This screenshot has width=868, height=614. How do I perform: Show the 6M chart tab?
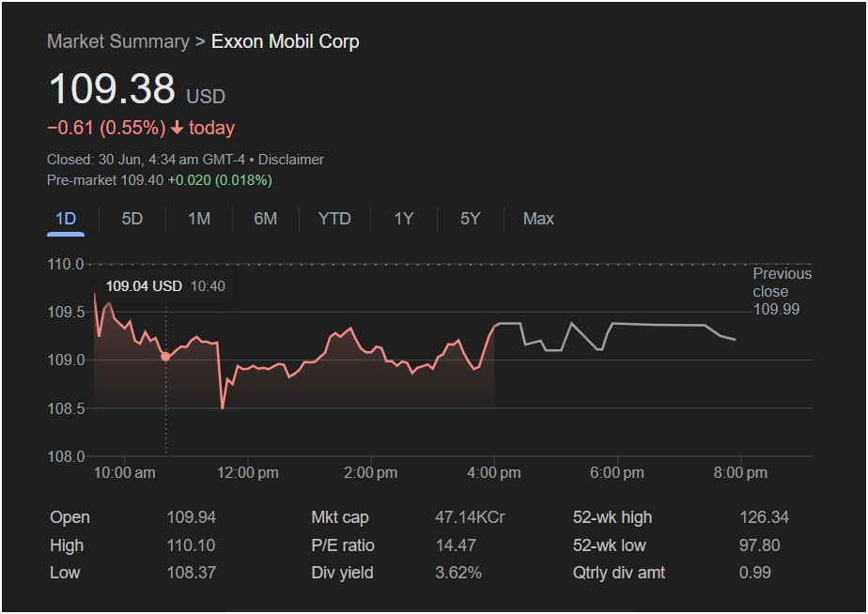coord(266,219)
